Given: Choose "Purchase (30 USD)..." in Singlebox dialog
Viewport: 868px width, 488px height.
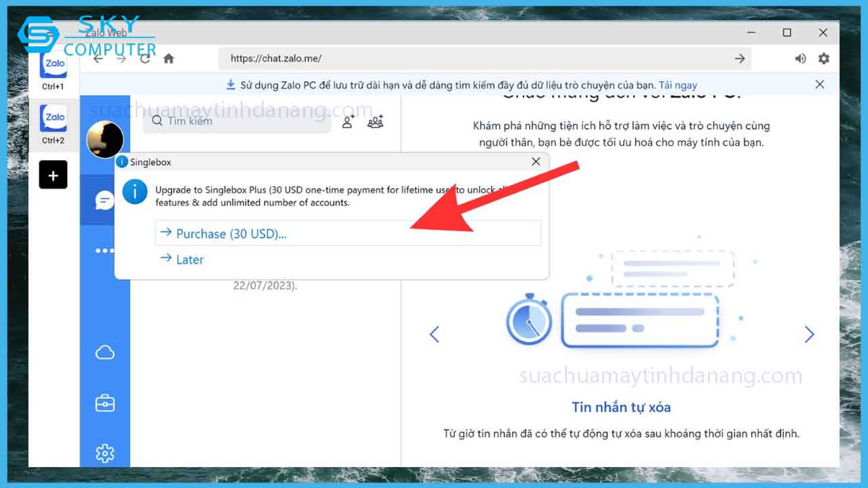Looking at the screenshot, I should (x=348, y=233).
